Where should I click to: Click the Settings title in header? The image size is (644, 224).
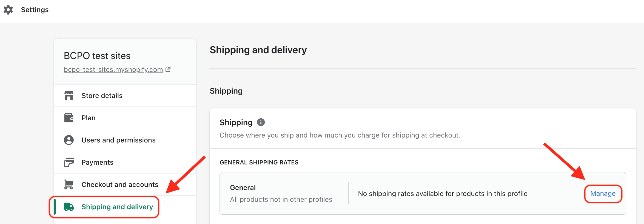(x=35, y=10)
